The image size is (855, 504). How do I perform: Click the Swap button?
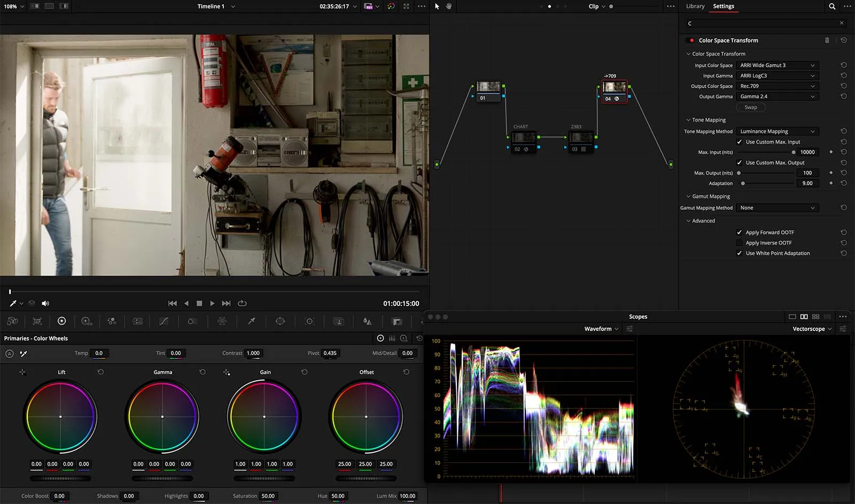pos(751,107)
